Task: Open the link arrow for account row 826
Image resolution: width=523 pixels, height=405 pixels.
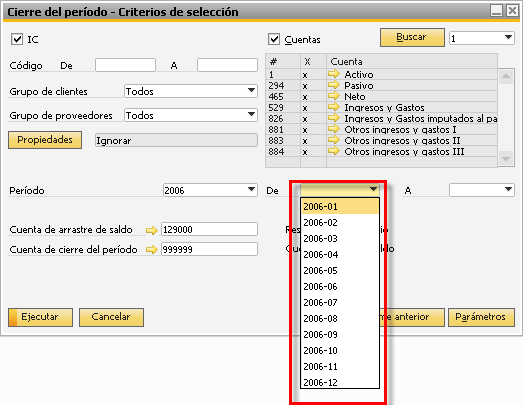Action: tap(334, 118)
